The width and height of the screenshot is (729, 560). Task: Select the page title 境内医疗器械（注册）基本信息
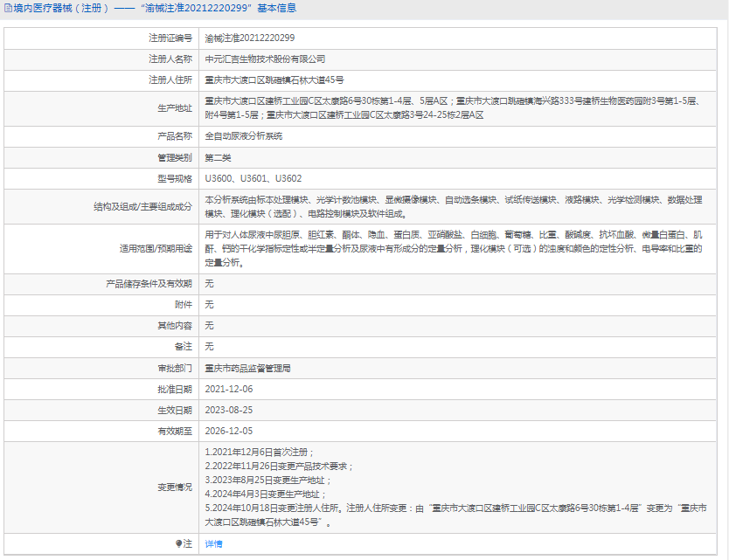(x=155, y=8)
